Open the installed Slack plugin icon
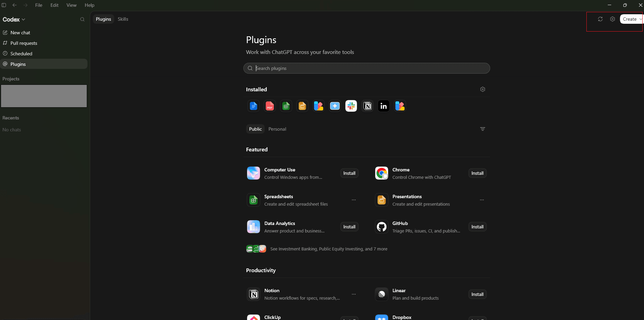 coord(351,106)
